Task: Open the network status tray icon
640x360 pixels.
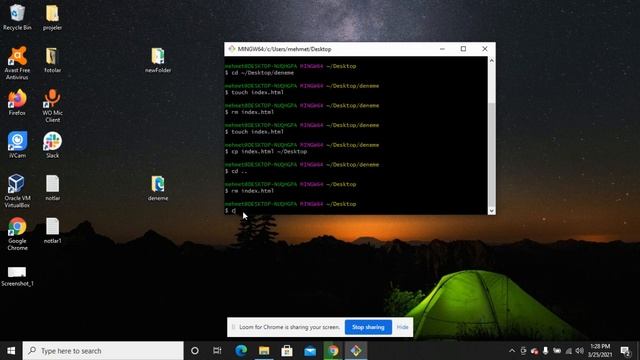Action: click(568, 351)
